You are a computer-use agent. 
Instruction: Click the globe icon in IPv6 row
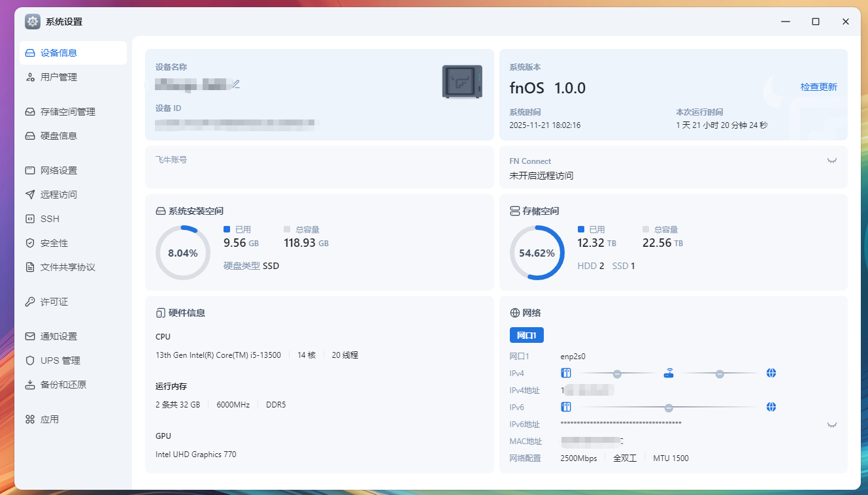(771, 407)
